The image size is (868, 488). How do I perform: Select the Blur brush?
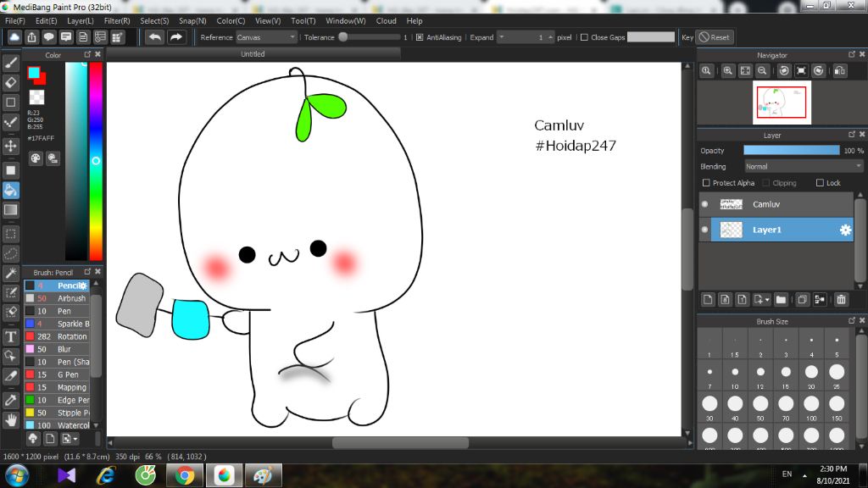(57, 349)
